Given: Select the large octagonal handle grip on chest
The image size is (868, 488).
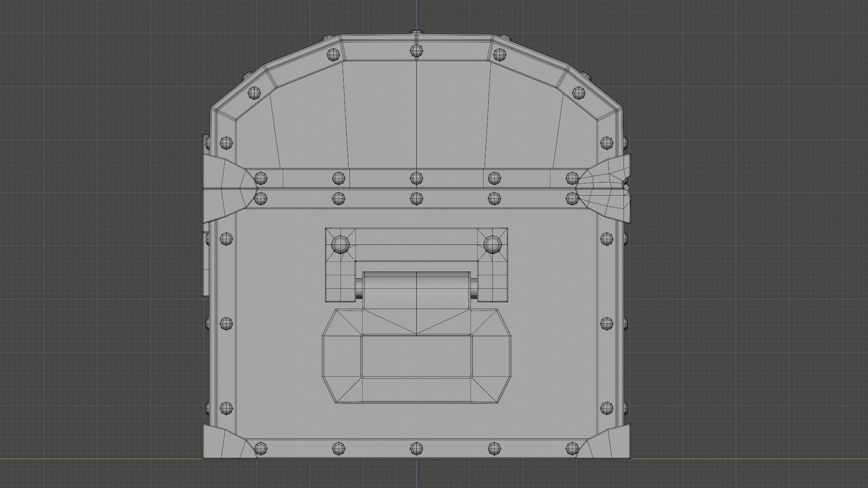Looking at the screenshot, I should click(x=416, y=356).
